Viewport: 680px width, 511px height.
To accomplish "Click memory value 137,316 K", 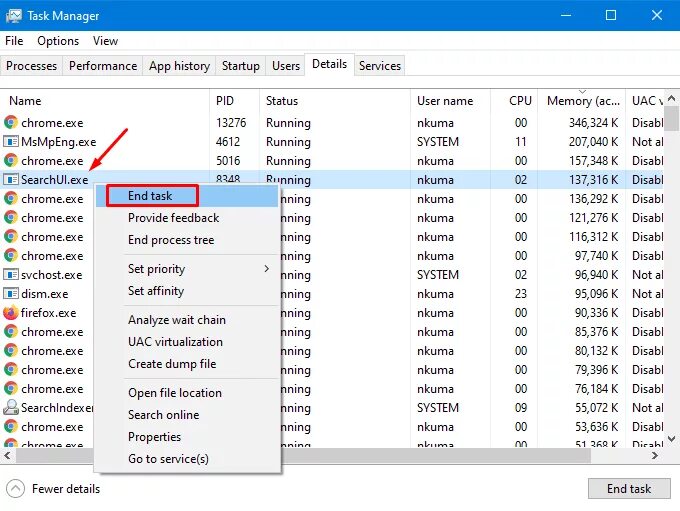I will point(593,180).
